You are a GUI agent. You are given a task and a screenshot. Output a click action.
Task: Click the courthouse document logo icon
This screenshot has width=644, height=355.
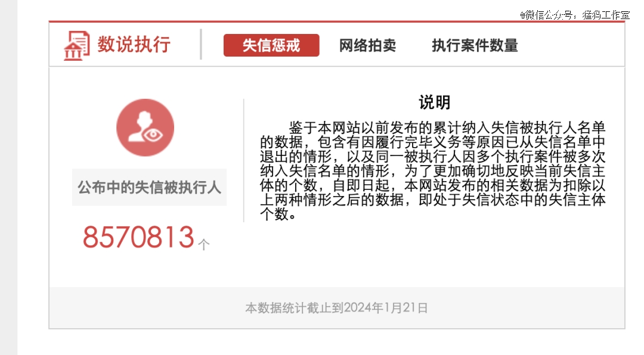pos(76,45)
